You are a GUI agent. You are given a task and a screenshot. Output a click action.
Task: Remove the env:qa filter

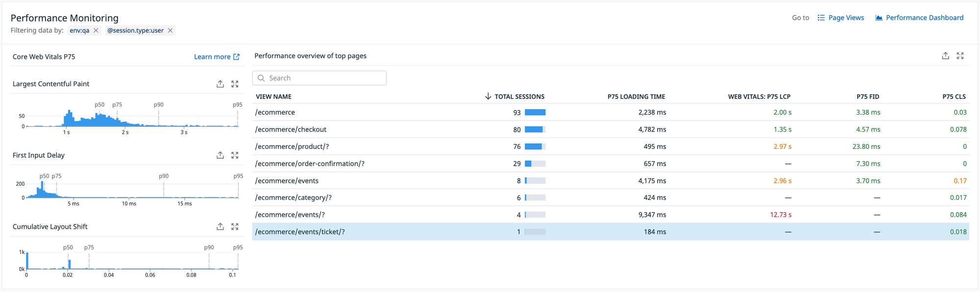pyautogui.click(x=96, y=30)
